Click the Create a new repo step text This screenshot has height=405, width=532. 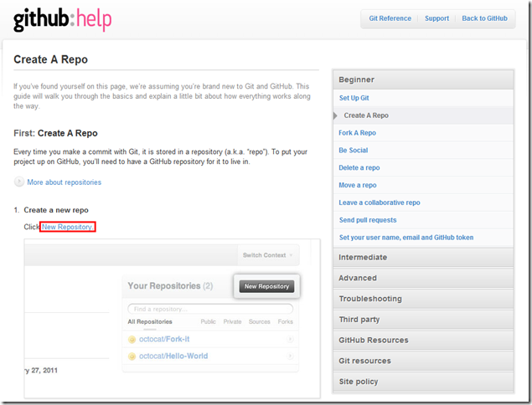[56, 210]
